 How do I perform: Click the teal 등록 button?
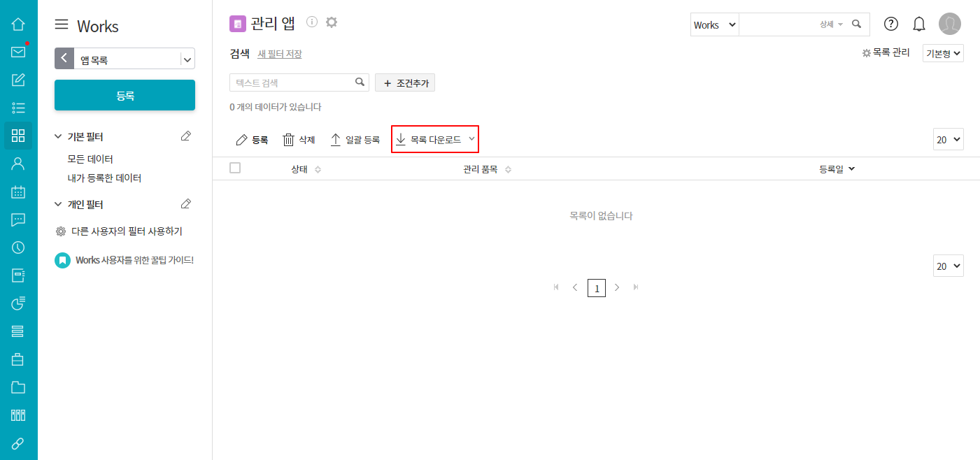pyautogui.click(x=125, y=95)
